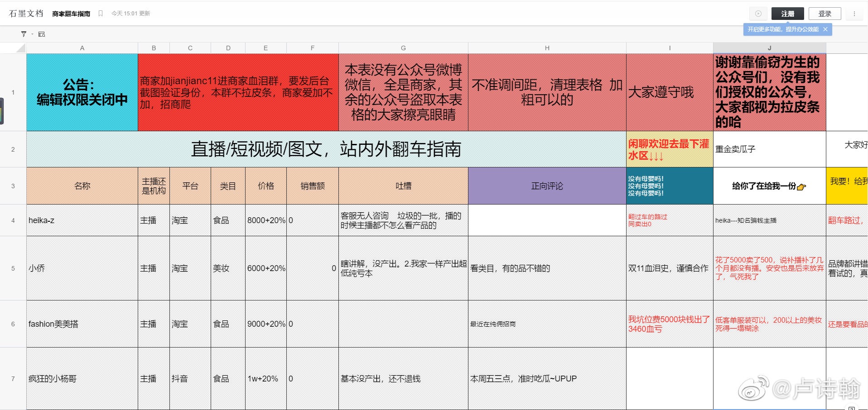Click the purple 正向评论 header cell

click(x=547, y=186)
